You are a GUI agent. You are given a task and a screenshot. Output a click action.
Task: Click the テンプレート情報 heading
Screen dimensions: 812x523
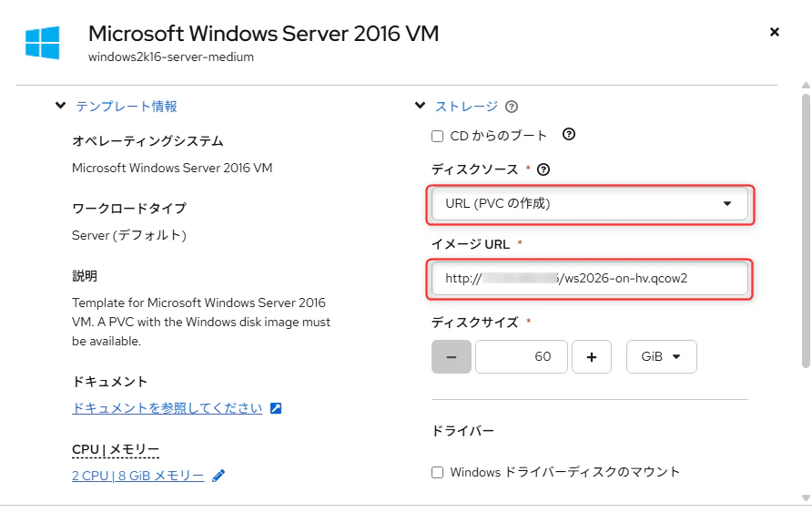pos(127,107)
